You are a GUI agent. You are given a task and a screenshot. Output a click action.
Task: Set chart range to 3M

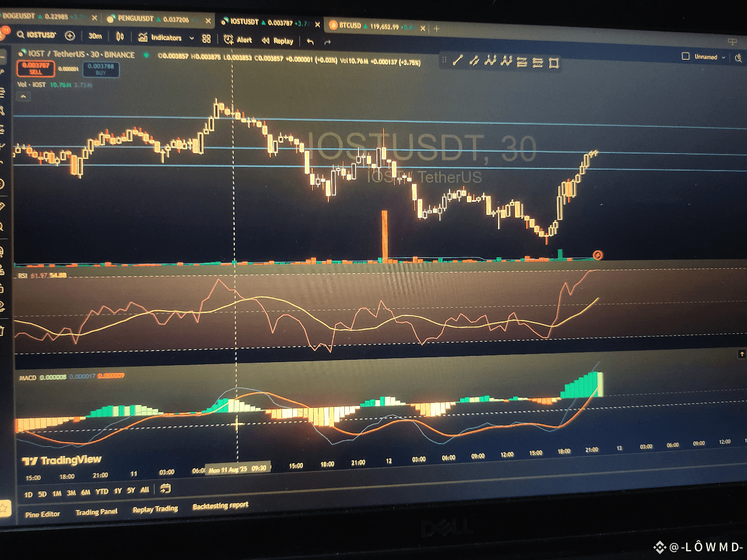pos(71,493)
